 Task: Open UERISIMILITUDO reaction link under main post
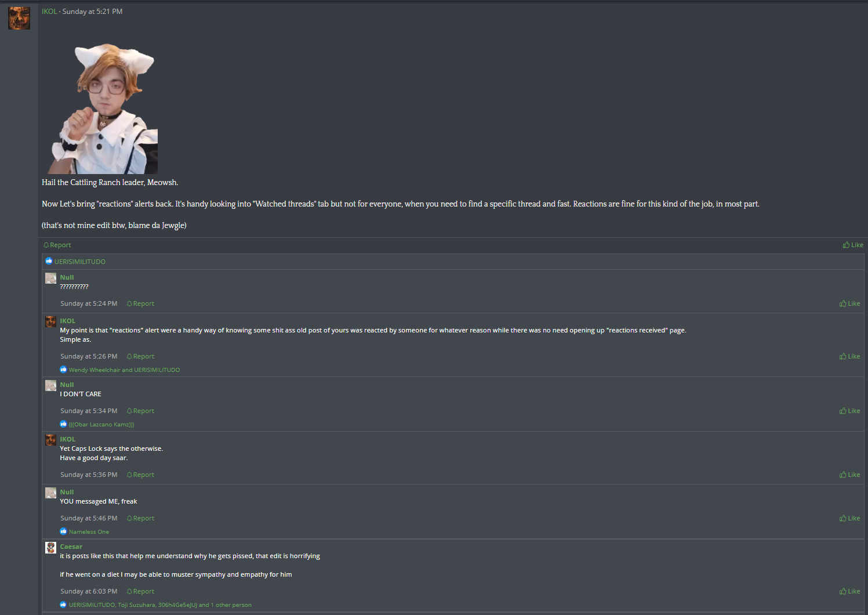(x=80, y=262)
